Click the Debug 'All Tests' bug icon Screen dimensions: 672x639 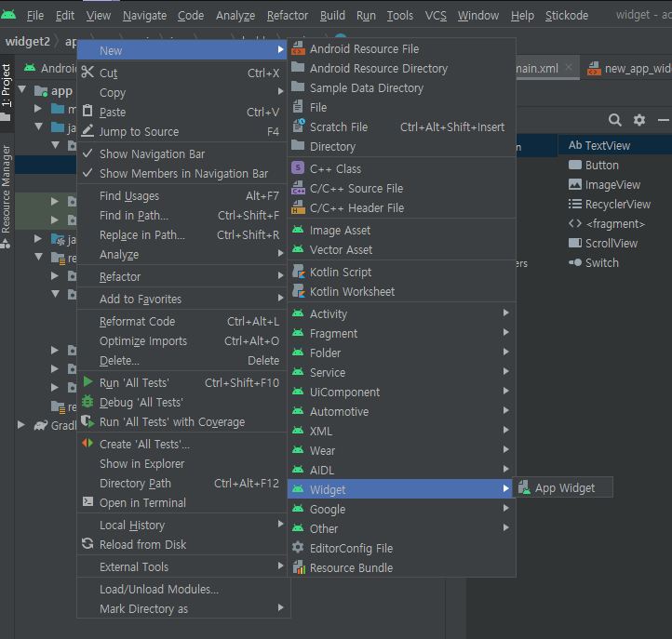87,401
